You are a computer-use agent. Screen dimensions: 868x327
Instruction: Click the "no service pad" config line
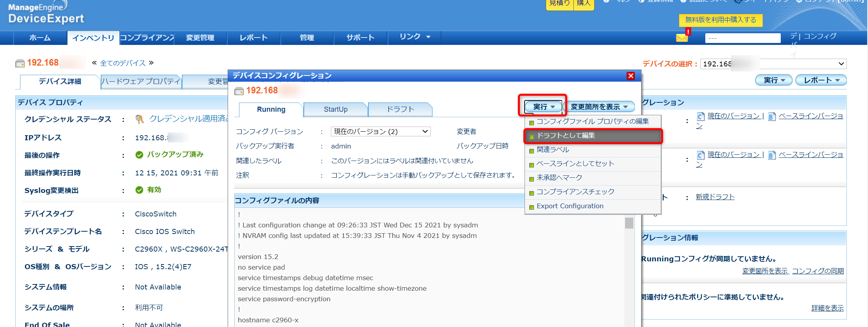point(261,268)
